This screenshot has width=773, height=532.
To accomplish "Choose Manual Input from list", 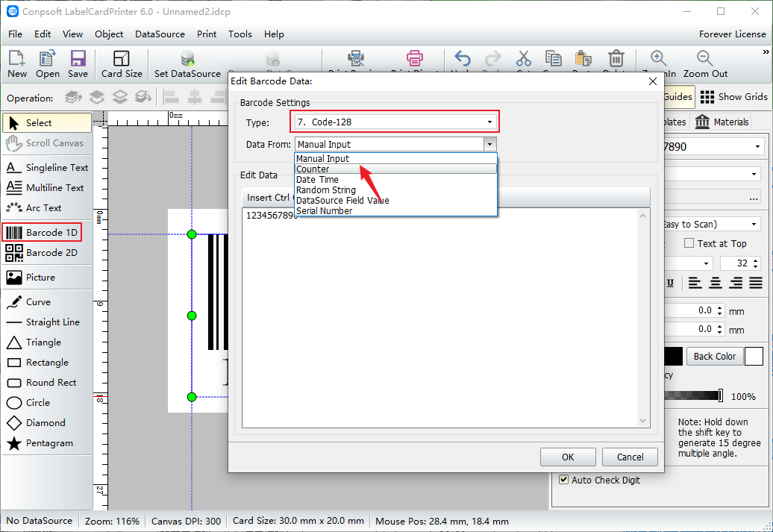I will 395,159.
